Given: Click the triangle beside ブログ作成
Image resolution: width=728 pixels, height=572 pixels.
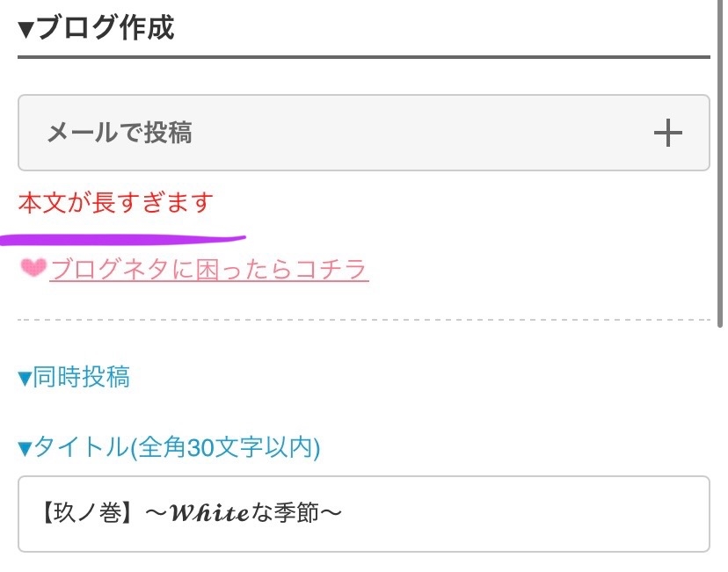Looking at the screenshot, I should point(25,29).
